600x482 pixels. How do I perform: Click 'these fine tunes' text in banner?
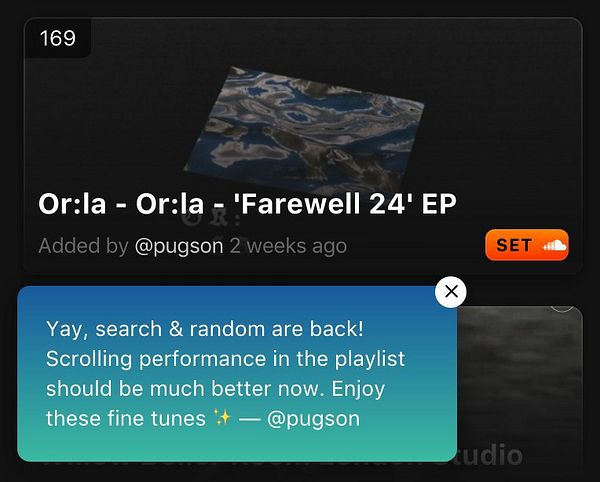[x=126, y=418]
